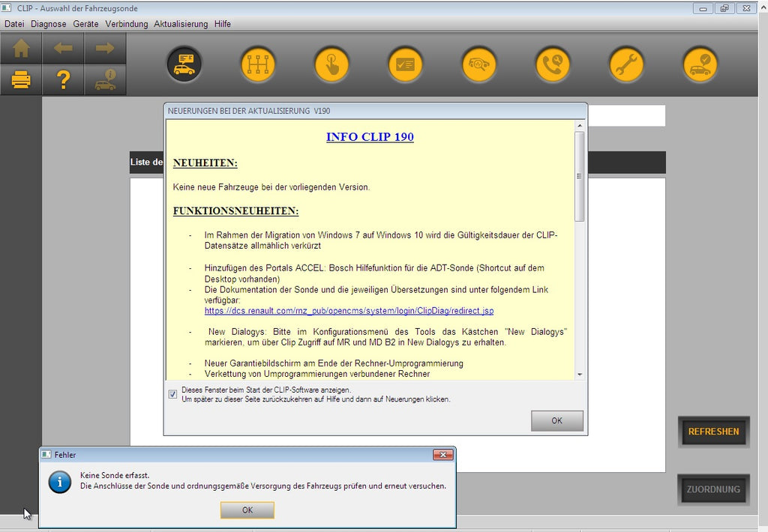Click the INFO CLIP 190 heading link

point(370,137)
